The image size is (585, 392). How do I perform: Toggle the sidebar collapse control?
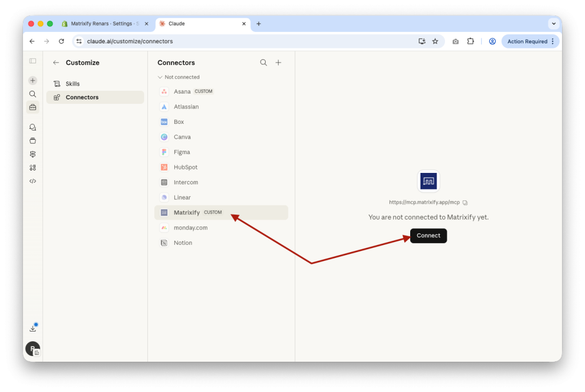(33, 60)
